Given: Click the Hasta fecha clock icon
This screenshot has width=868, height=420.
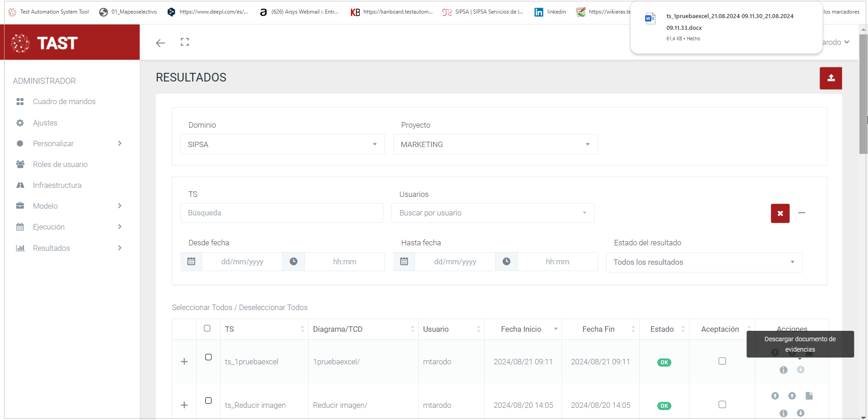Looking at the screenshot, I should pos(506,262).
